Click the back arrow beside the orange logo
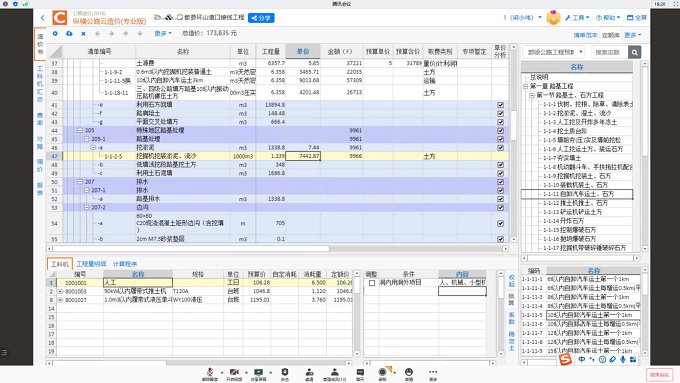 42,18
